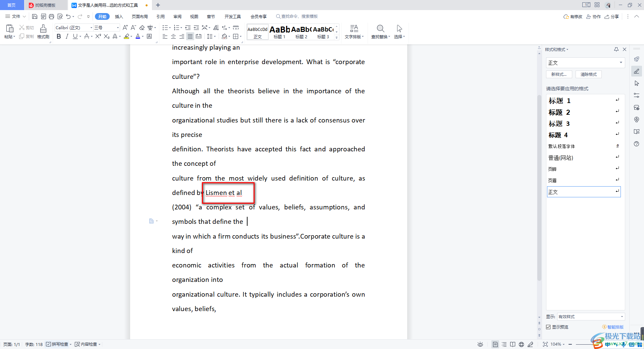Open the 审阅 ribbon tab

tap(177, 16)
